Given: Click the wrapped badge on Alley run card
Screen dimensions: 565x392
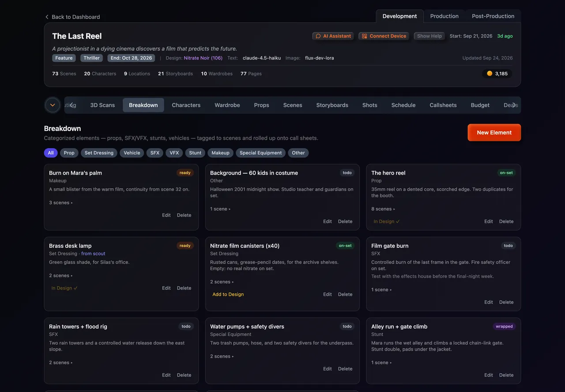Looking at the screenshot, I should [504, 327].
